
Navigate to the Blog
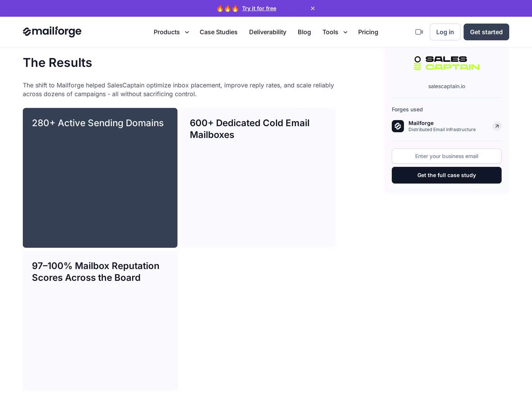[x=304, y=32]
